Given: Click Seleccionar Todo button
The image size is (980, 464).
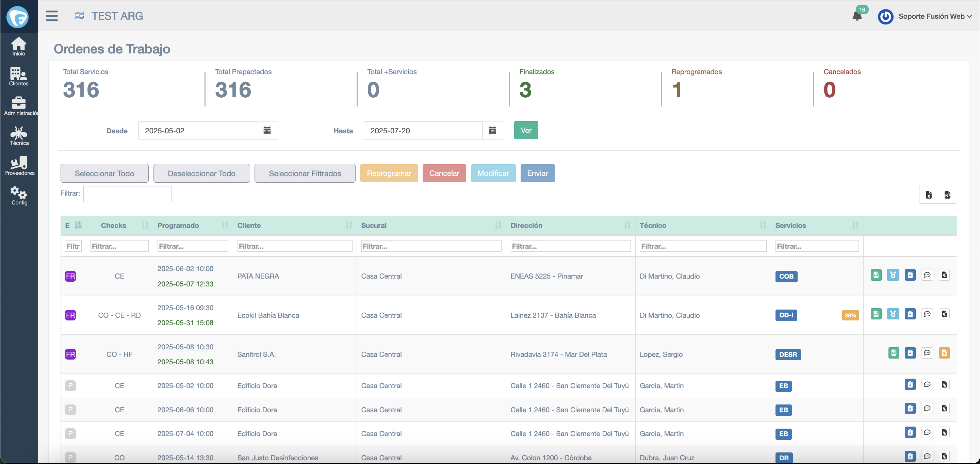Looking at the screenshot, I should click(x=104, y=173).
